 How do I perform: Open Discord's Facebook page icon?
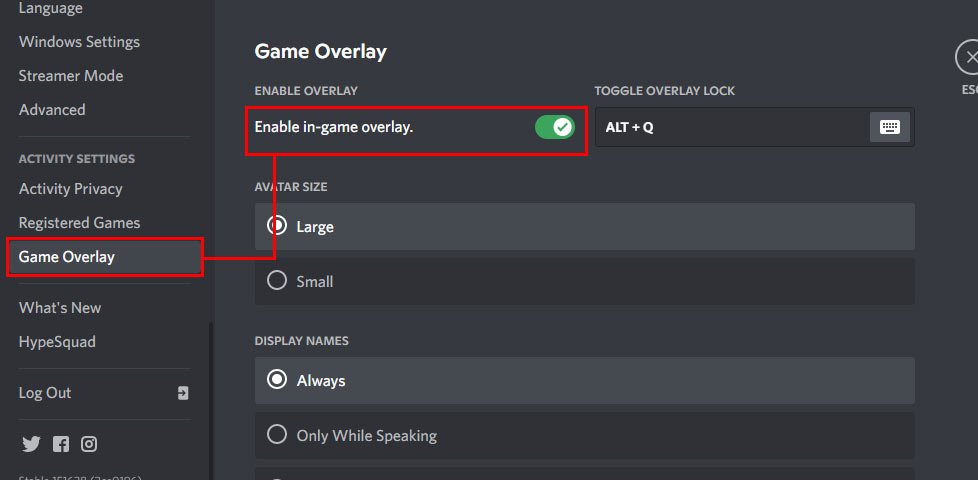[61, 444]
